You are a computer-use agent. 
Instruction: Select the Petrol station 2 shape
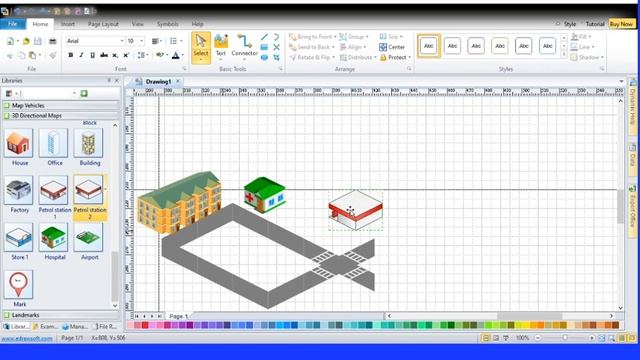pos(90,198)
